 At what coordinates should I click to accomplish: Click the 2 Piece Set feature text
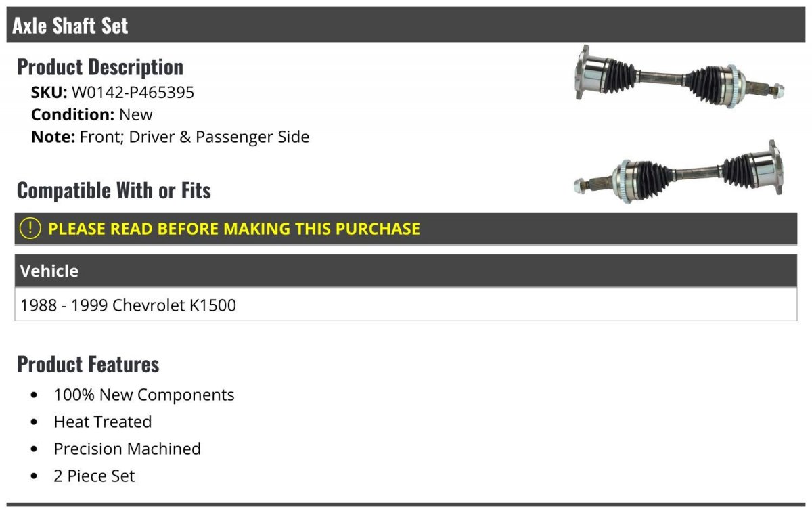click(94, 476)
